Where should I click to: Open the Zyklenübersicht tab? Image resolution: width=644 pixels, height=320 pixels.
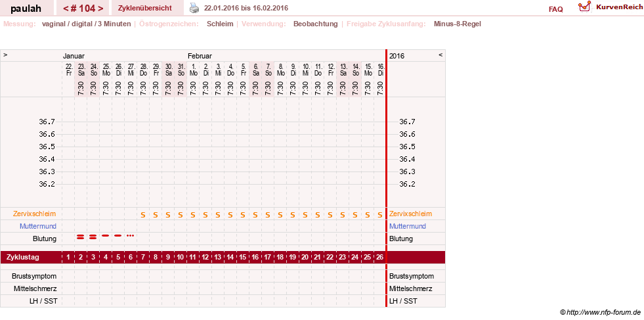coord(144,8)
